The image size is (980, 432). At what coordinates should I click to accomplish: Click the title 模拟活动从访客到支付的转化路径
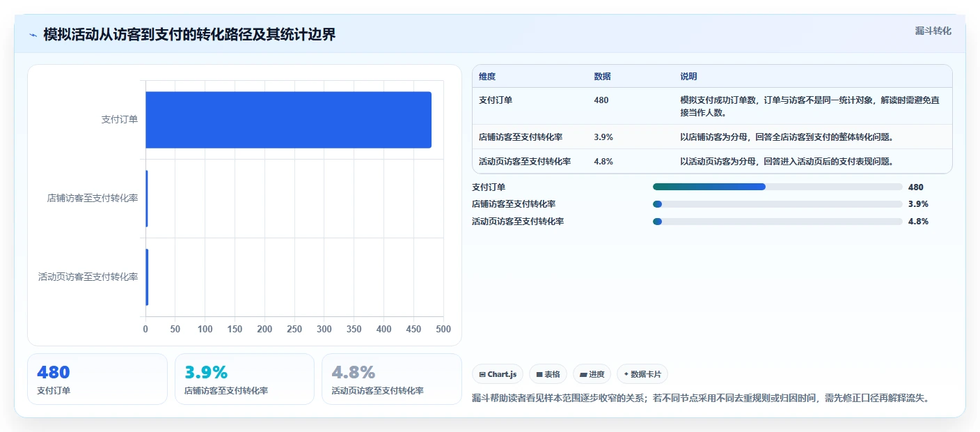(x=189, y=35)
